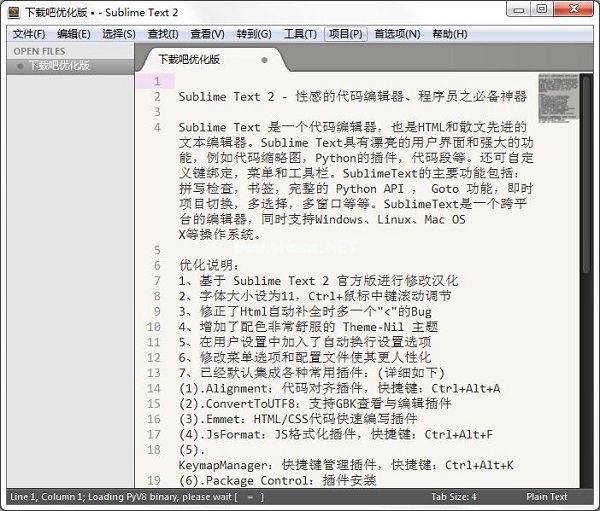This screenshot has width=600, height=511.
Task: Click the Sublime Text title bar icon
Action: tap(14, 13)
